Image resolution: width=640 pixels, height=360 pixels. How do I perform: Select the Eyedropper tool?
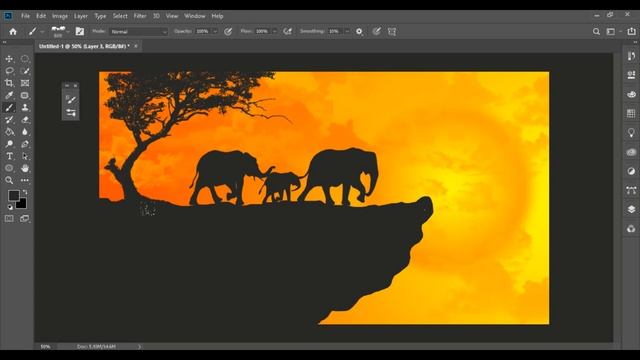point(9,96)
